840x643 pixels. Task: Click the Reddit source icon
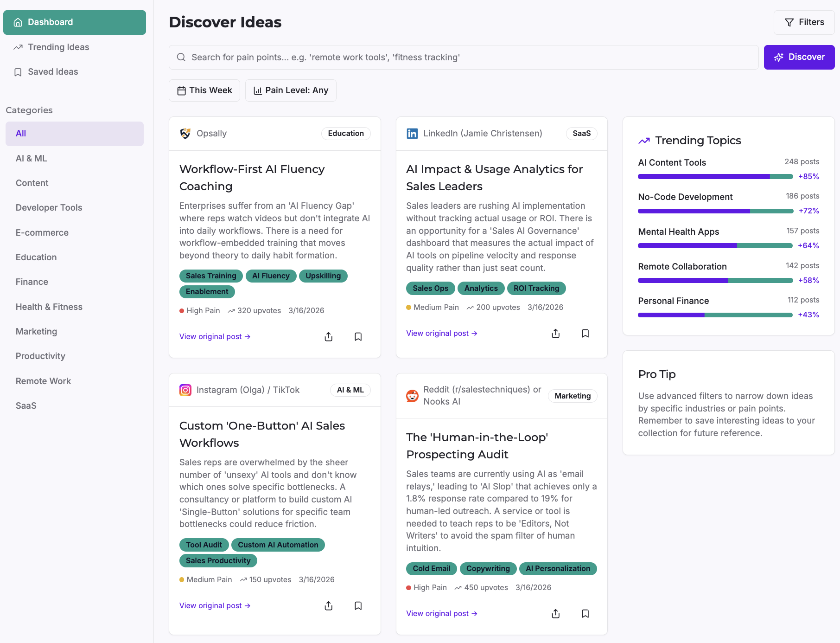412,396
